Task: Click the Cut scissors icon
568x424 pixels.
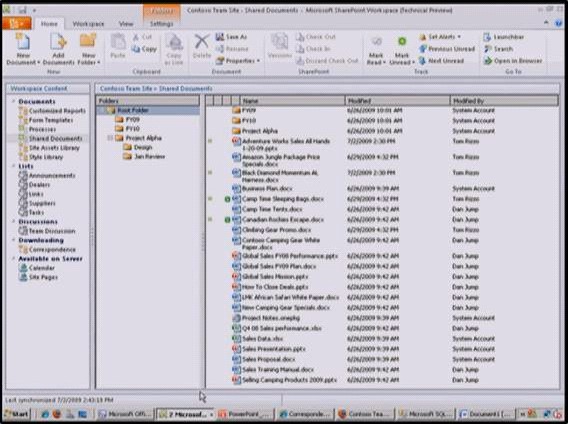Action: pyautogui.click(x=136, y=37)
